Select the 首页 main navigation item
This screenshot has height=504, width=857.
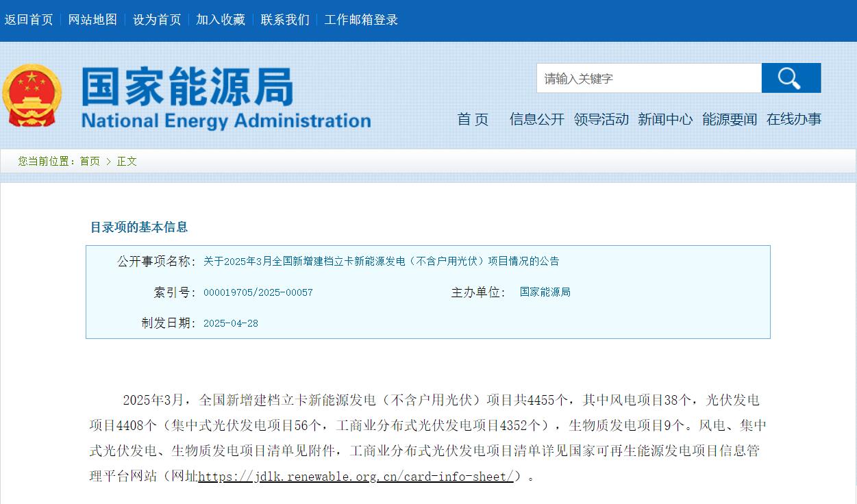[x=473, y=119]
